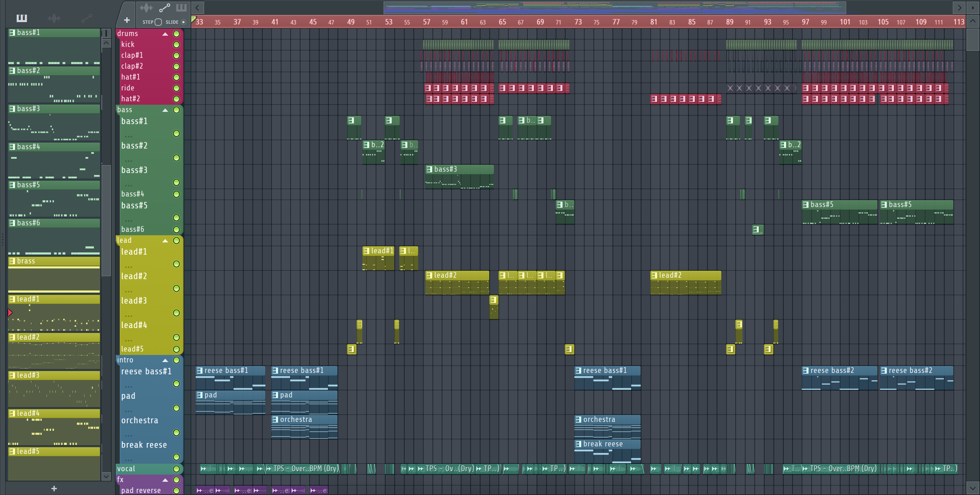Click the right arrow beside the overview bar
The height and width of the screenshot is (495, 980).
960,7
